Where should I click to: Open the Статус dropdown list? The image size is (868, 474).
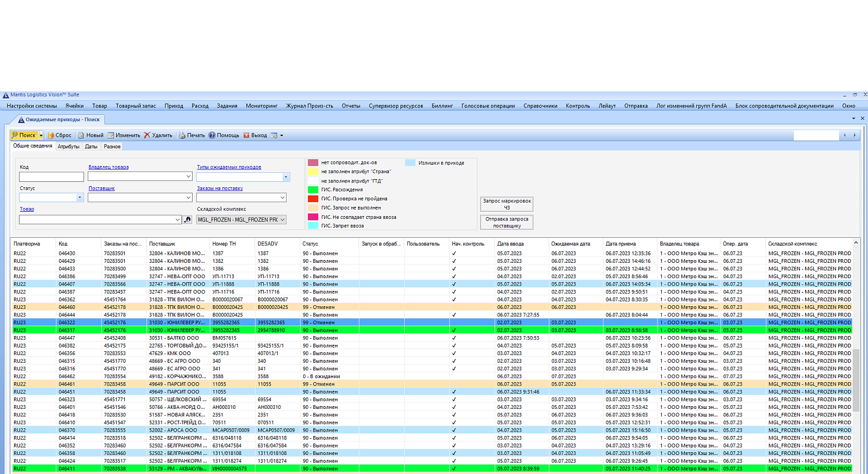pos(80,198)
